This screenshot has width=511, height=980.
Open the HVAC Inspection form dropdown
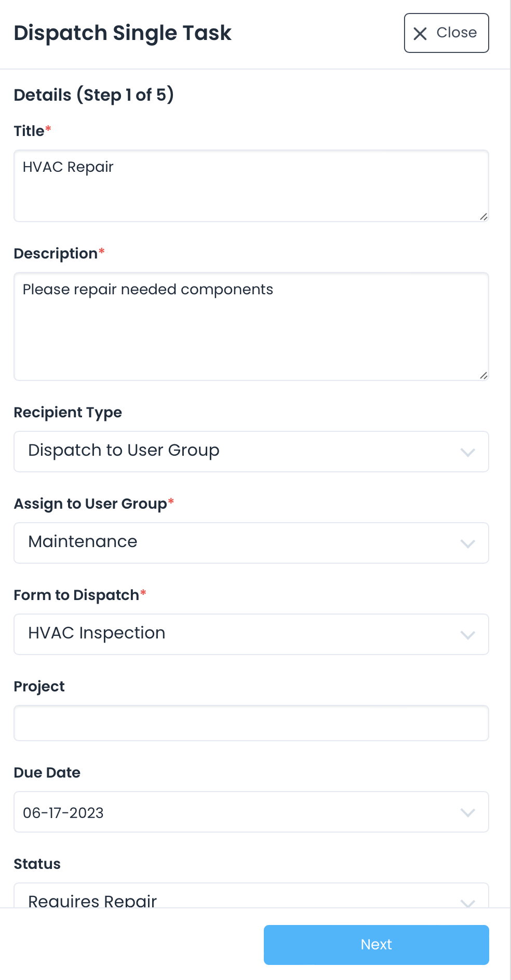coord(239,634)
